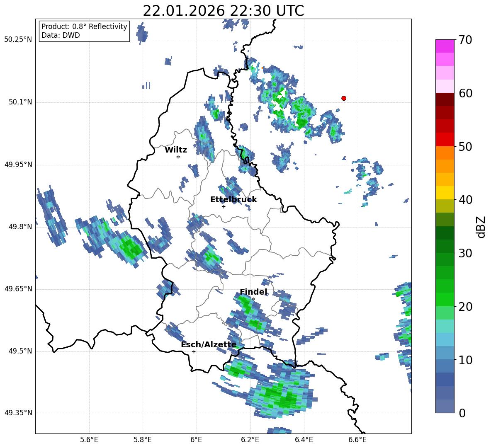Click the Esch/Alzette city label
The image size is (491, 448).
209,344
